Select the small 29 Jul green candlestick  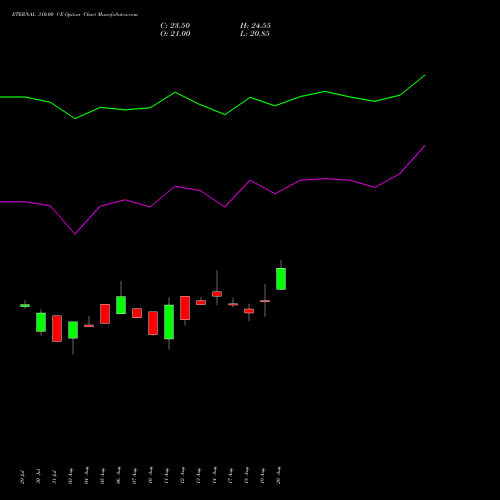pos(25,305)
